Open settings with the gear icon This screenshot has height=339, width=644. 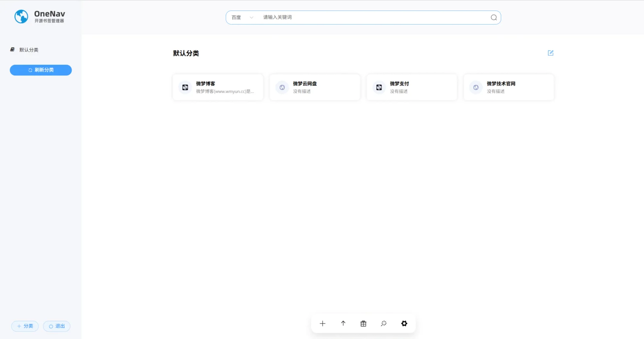tap(404, 323)
